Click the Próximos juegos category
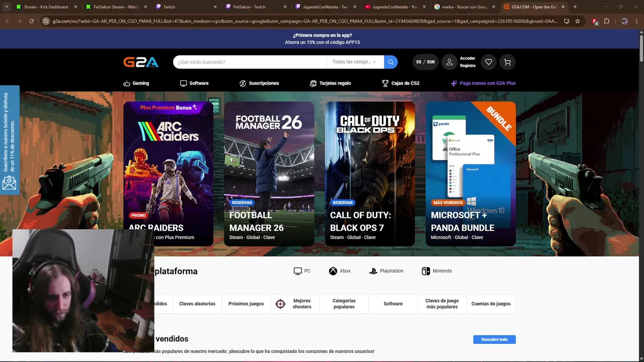Image resolution: width=644 pixels, height=362 pixels. pos(246,304)
